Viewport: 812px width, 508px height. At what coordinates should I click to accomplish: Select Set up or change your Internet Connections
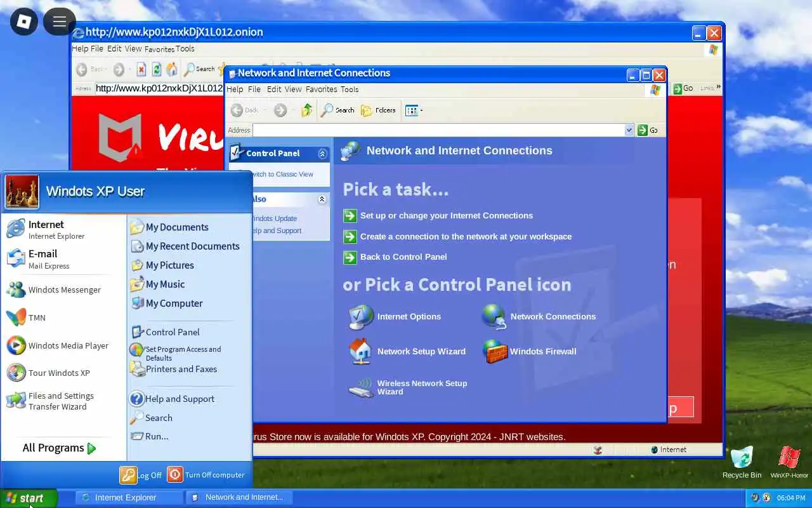click(x=438, y=216)
